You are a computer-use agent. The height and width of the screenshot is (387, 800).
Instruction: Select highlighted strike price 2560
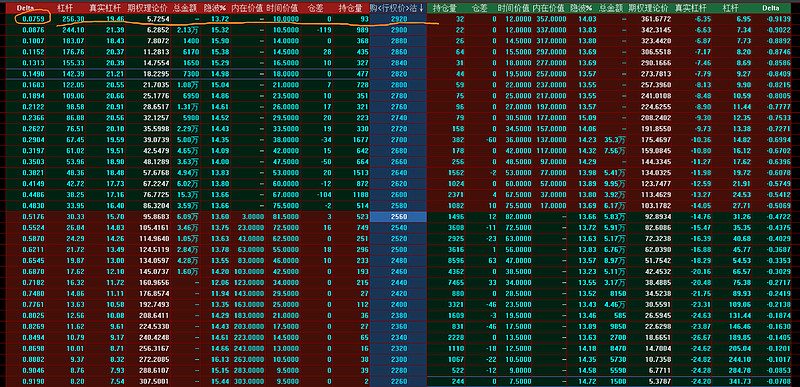(x=398, y=216)
